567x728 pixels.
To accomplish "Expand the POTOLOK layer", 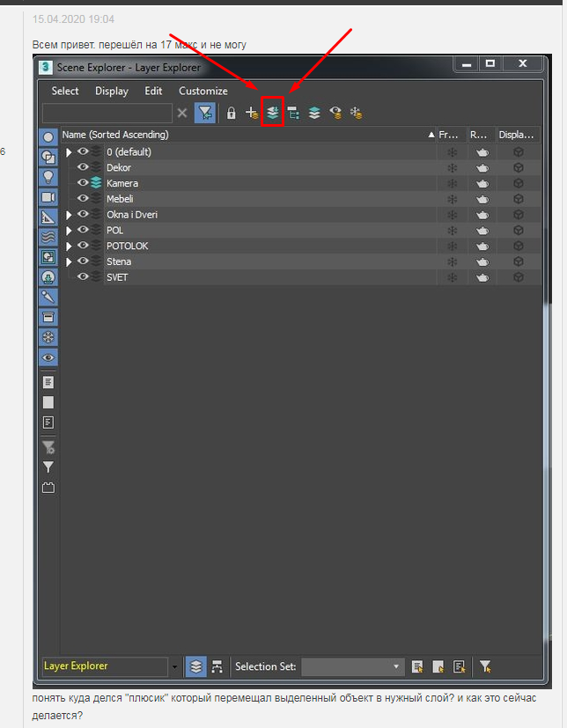I will (x=69, y=246).
